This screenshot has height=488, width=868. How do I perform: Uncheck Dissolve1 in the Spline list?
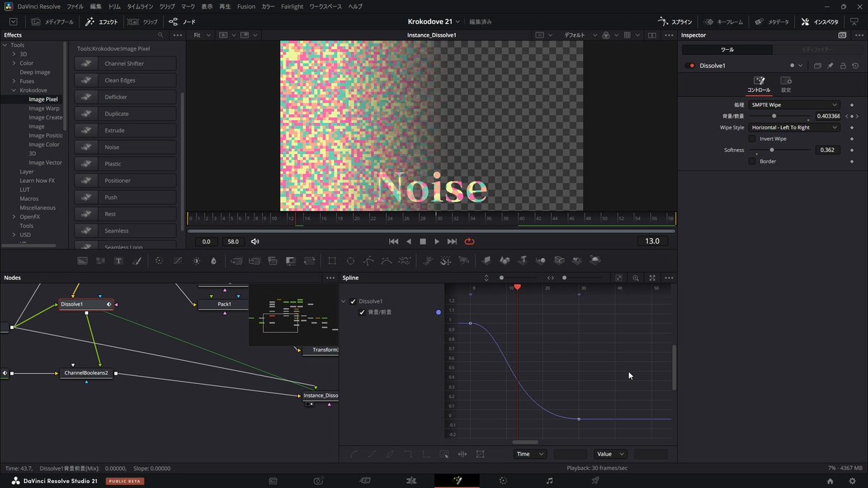[353, 301]
